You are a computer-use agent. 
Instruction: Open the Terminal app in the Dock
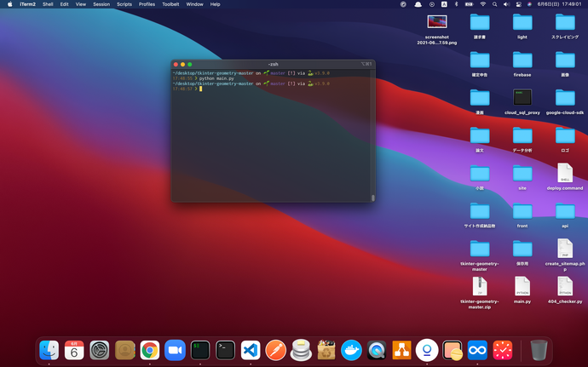click(225, 350)
